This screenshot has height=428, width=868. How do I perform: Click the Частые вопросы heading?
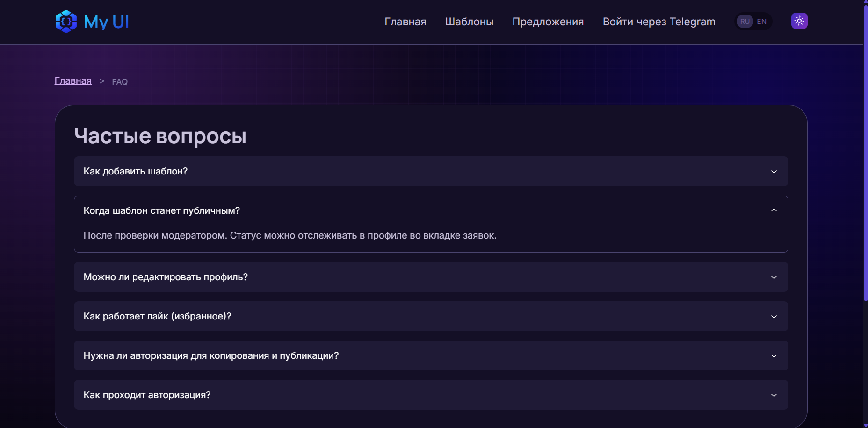coord(160,136)
